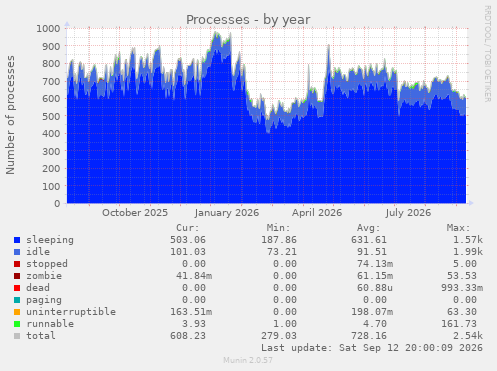Click the 1000 y-axis tick label
The image size is (497, 371).
coord(48,28)
